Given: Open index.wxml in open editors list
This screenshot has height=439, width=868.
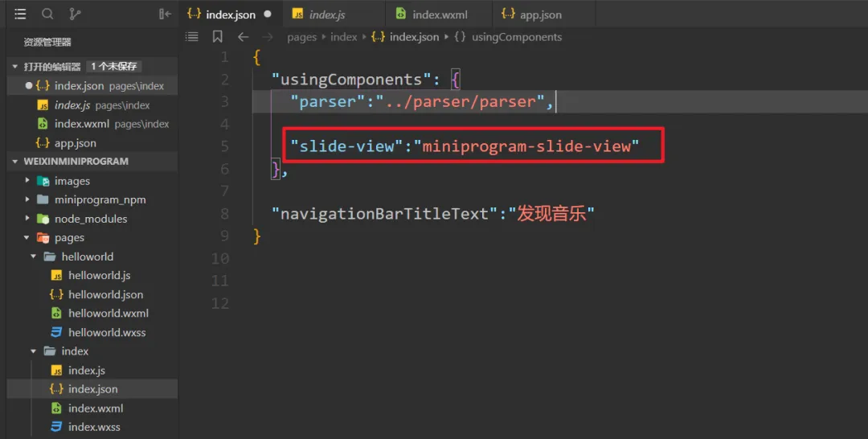Looking at the screenshot, I should click(x=92, y=124).
